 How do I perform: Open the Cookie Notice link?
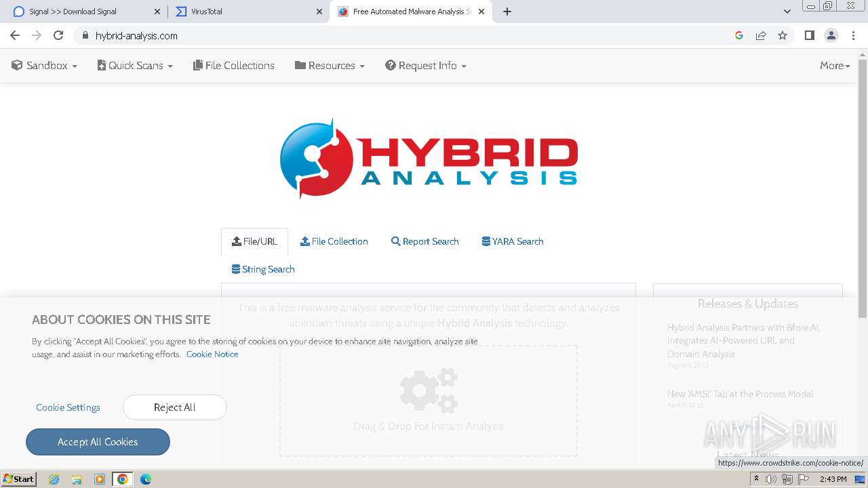tap(212, 354)
